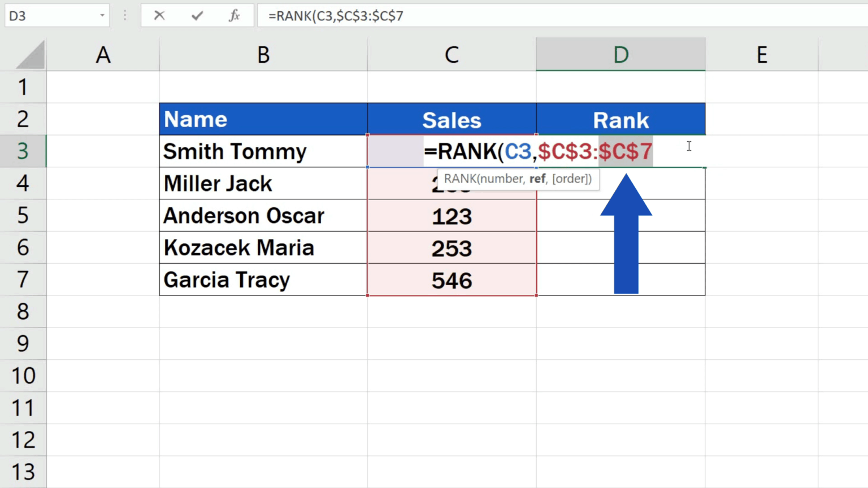
Task: Click the RANK function tooltip
Action: tap(517, 179)
